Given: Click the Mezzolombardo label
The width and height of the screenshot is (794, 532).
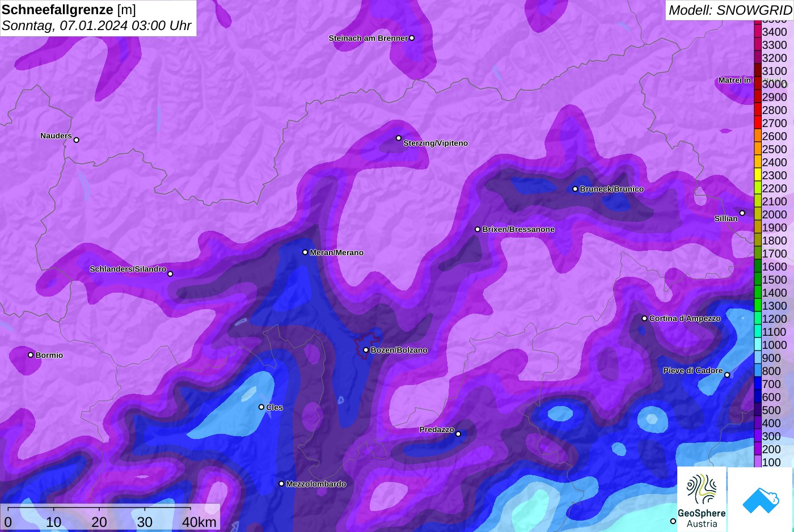Looking at the screenshot, I should click(x=316, y=484).
